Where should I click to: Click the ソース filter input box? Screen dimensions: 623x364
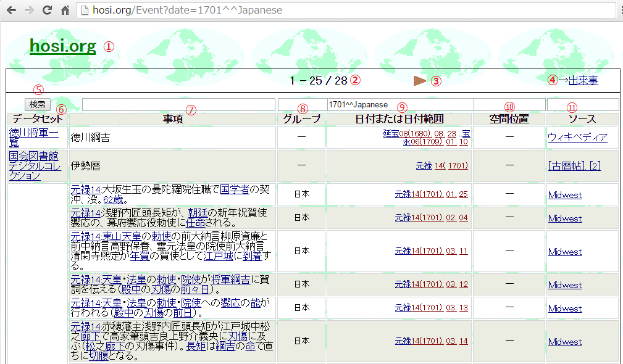(582, 105)
